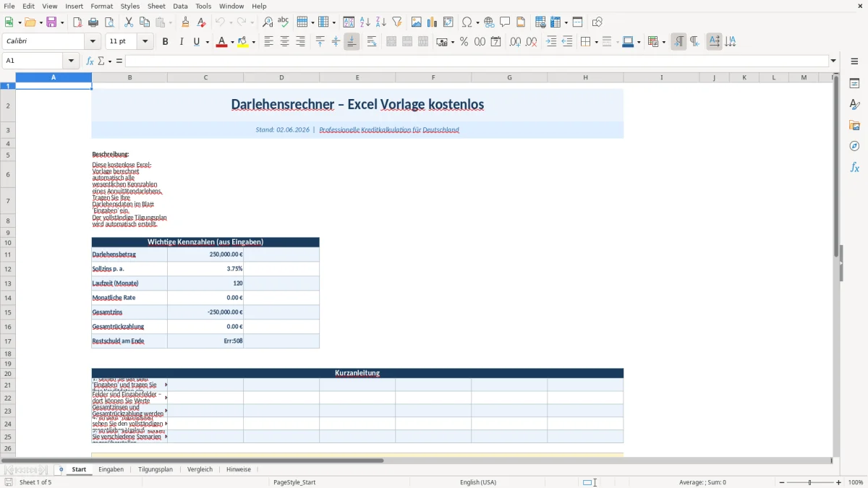This screenshot has width=868, height=488.
Task: Insert a chart
Action: pos(433,22)
